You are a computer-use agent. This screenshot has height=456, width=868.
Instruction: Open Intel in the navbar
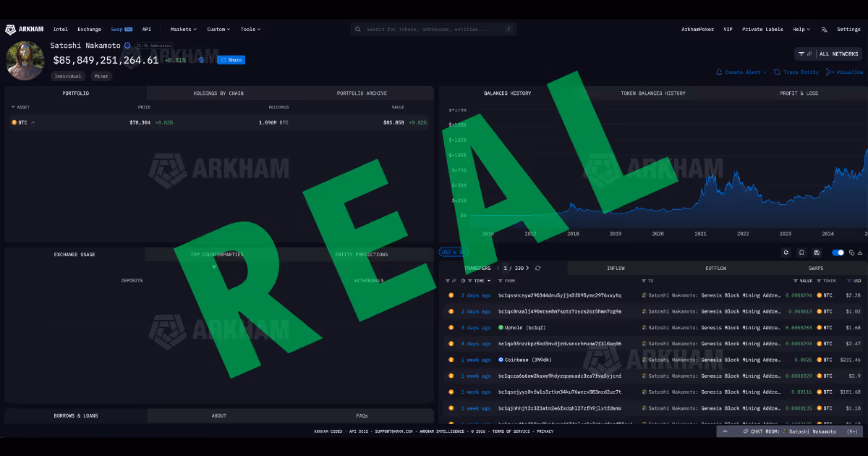pos(61,30)
